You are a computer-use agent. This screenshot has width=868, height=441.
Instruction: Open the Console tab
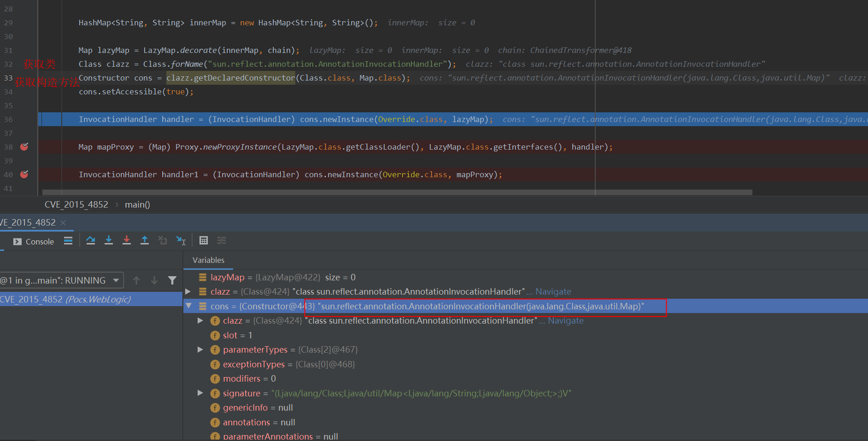(x=34, y=242)
